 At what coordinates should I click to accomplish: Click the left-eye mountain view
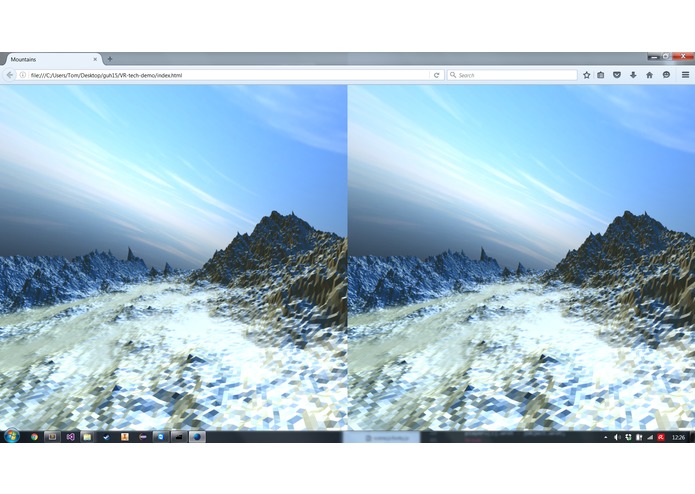(x=173, y=257)
